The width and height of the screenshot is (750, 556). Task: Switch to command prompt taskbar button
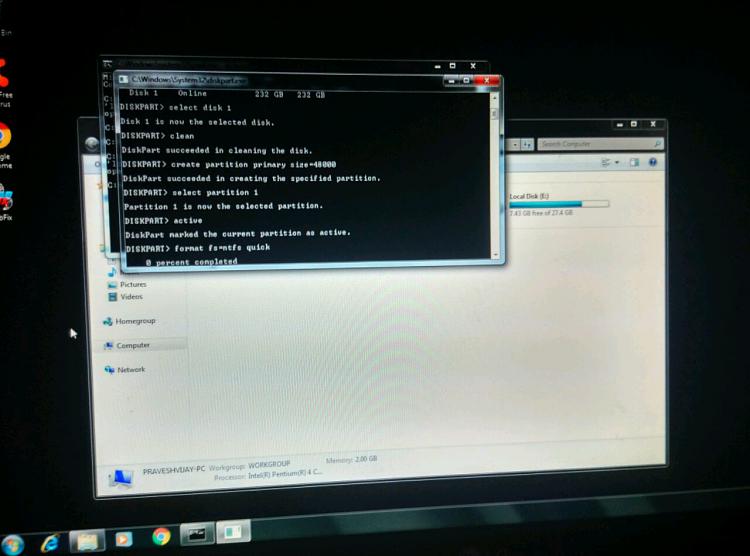197,534
